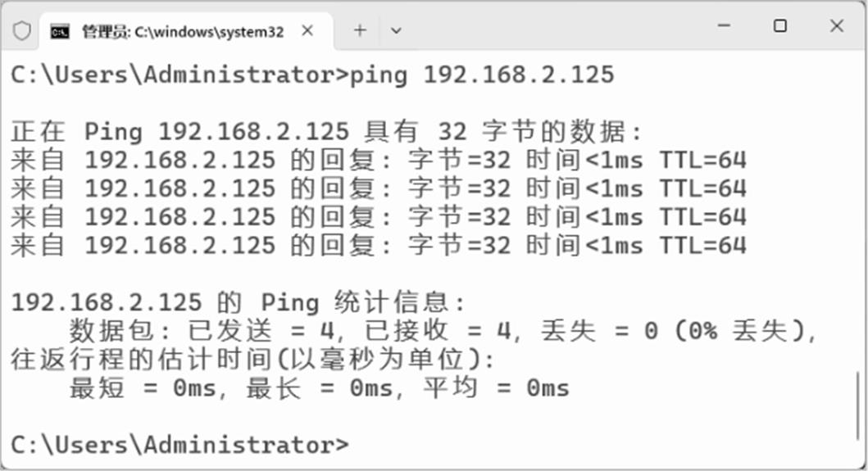Viewport: 868px width, 471px height.
Task: Click the first 来自 192.168.2.125 reply line
Action: pos(377,161)
